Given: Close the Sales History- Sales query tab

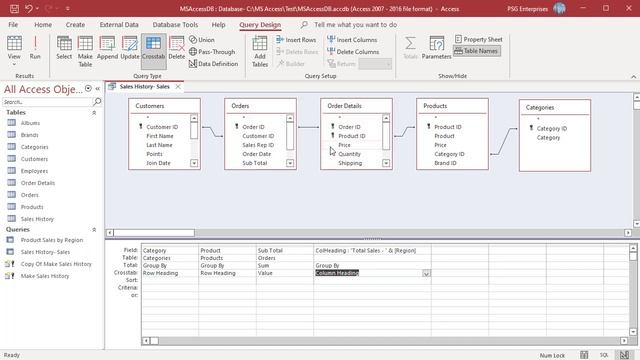Looking at the screenshot, I should click(178, 87).
